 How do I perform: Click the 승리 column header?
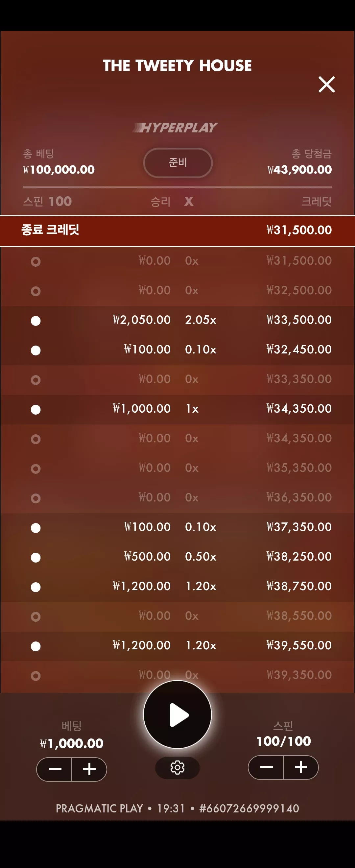pyautogui.click(x=160, y=202)
